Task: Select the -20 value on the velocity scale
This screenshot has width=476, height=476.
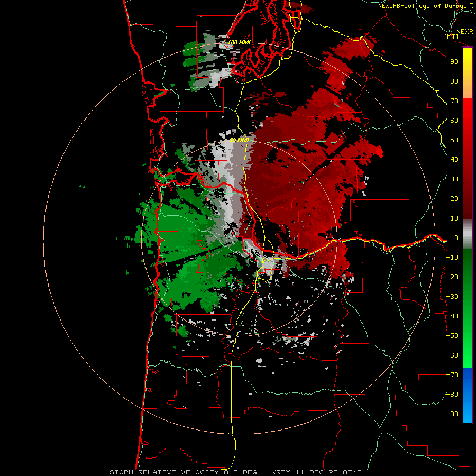Action: 452,277
